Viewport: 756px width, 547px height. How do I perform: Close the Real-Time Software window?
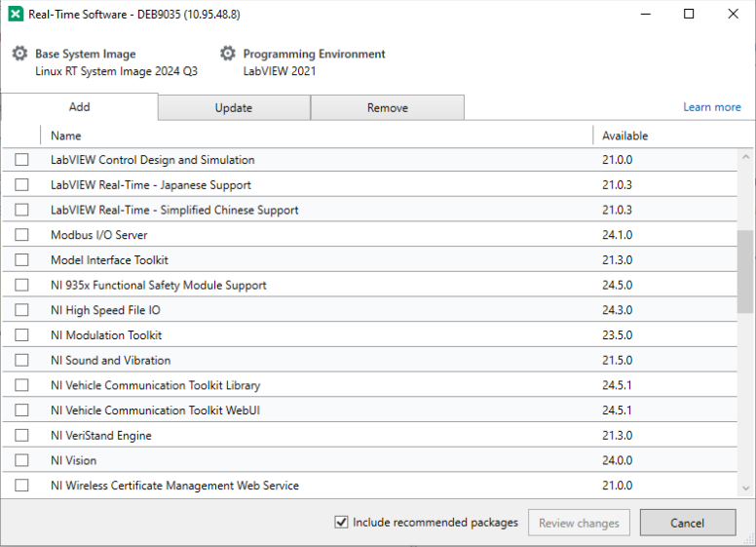click(733, 14)
